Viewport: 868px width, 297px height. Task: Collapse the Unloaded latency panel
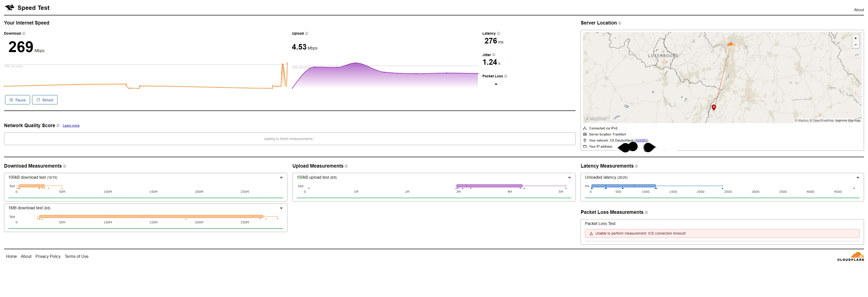tap(858, 177)
